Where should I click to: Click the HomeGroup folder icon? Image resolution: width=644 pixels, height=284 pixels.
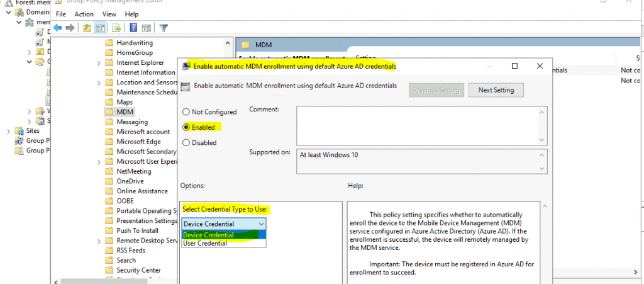(x=109, y=53)
